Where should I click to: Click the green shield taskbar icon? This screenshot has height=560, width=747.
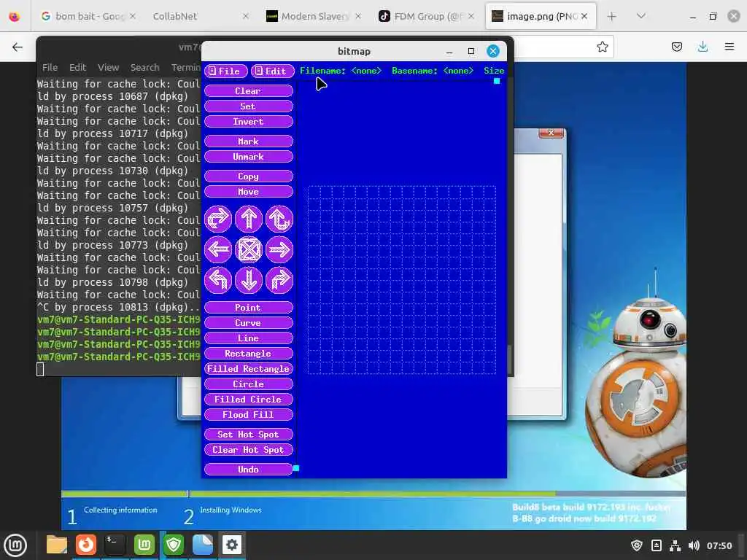click(x=174, y=544)
